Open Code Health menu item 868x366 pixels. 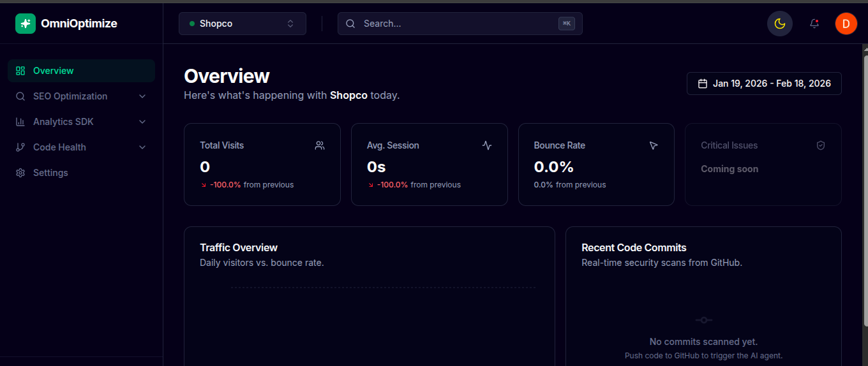(x=81, y=147)
